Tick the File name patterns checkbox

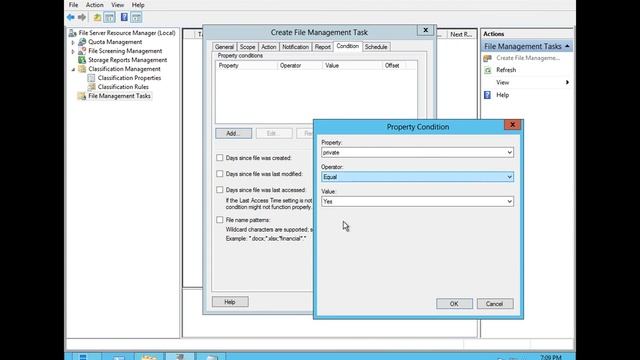220,220
